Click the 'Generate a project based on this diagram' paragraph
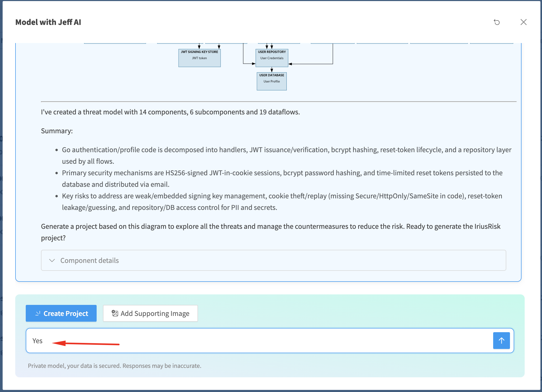 (x=271, y=232)
